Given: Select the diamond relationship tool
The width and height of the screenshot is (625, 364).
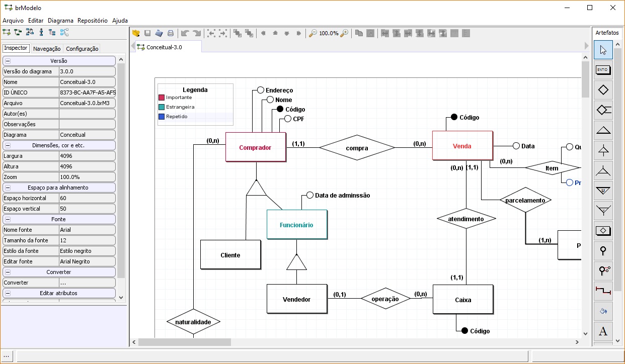Looking at the screenshot, I should [x=603, y=90].
